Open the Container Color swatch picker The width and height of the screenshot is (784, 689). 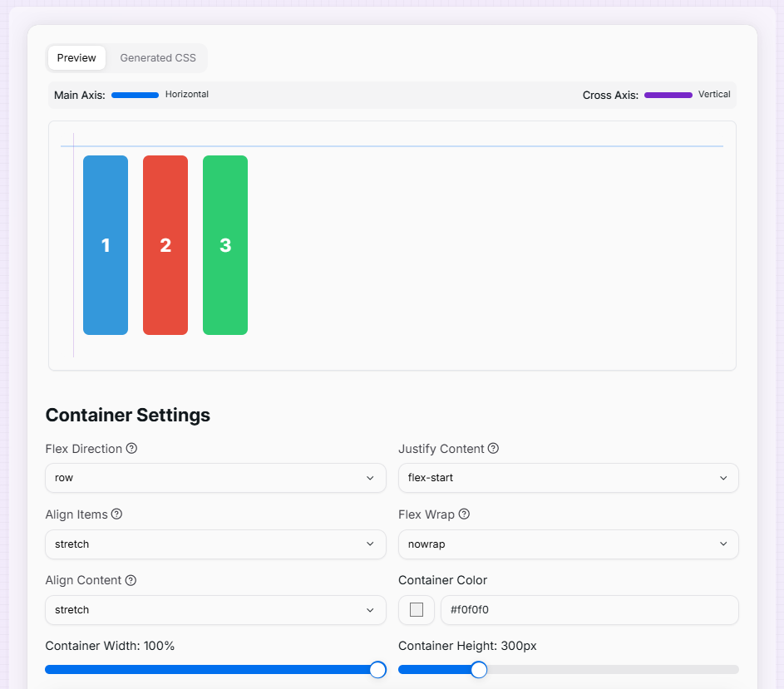coord(417,610)
